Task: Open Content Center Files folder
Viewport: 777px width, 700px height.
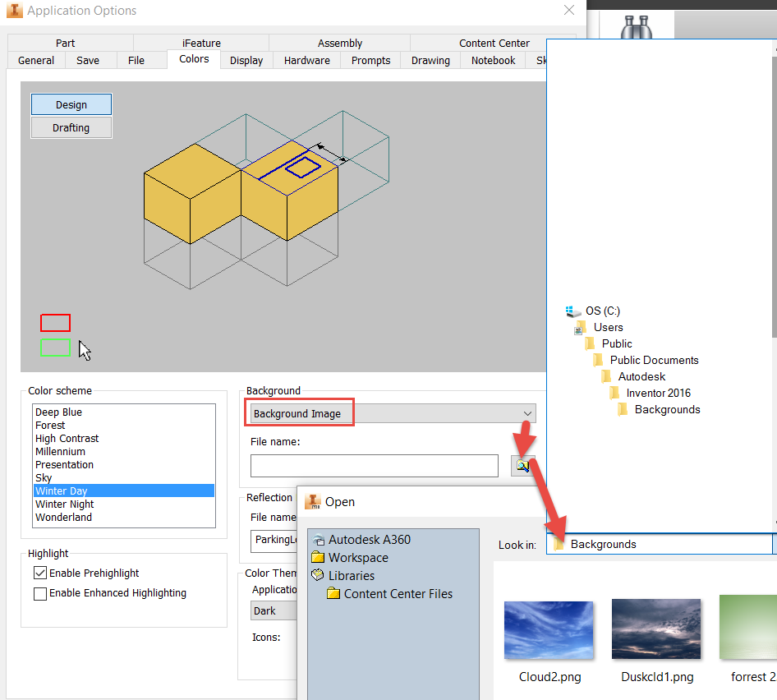Action: 390,594
